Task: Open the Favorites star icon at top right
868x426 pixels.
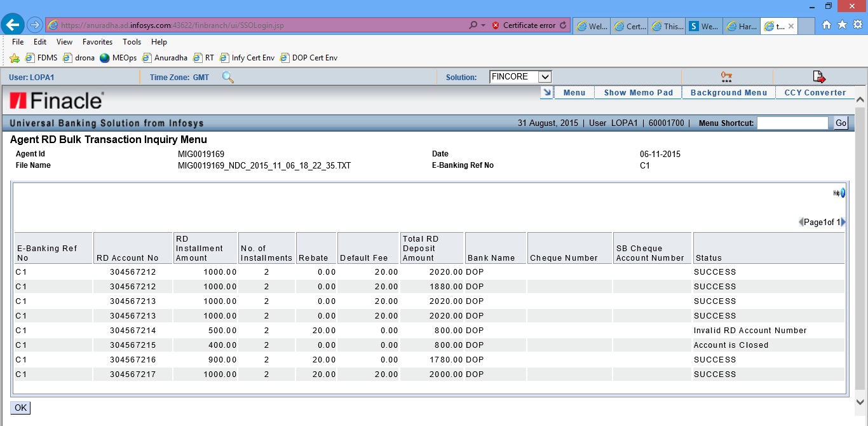Action: tap(842, 25)
